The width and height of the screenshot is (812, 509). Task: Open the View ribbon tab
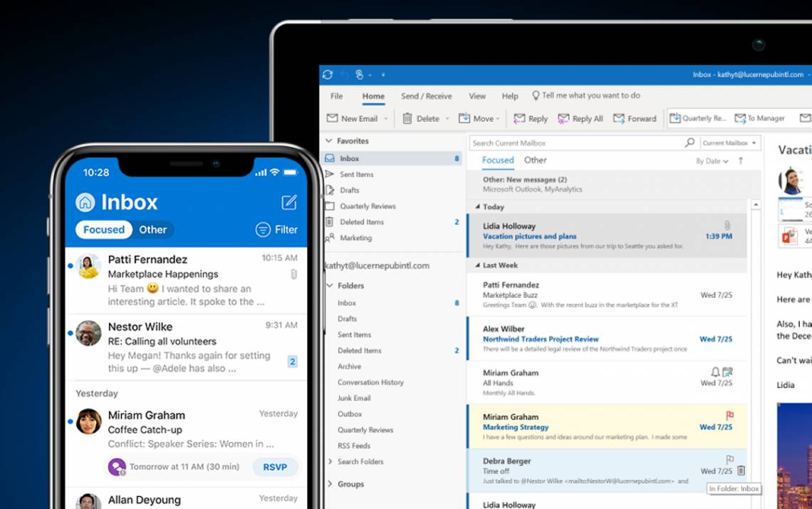477,96
